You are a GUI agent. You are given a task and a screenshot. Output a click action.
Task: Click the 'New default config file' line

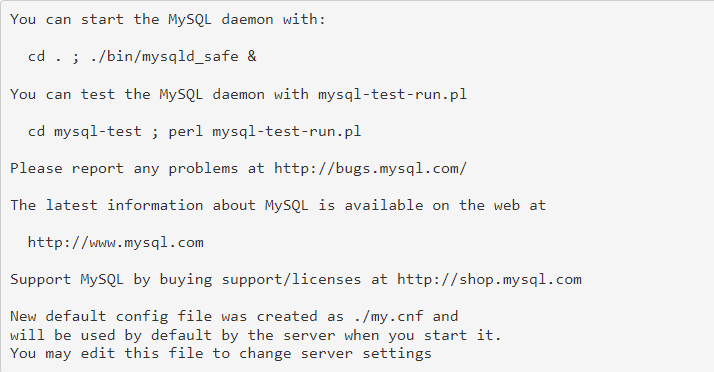pyautogui.click(x=234, y=316)
